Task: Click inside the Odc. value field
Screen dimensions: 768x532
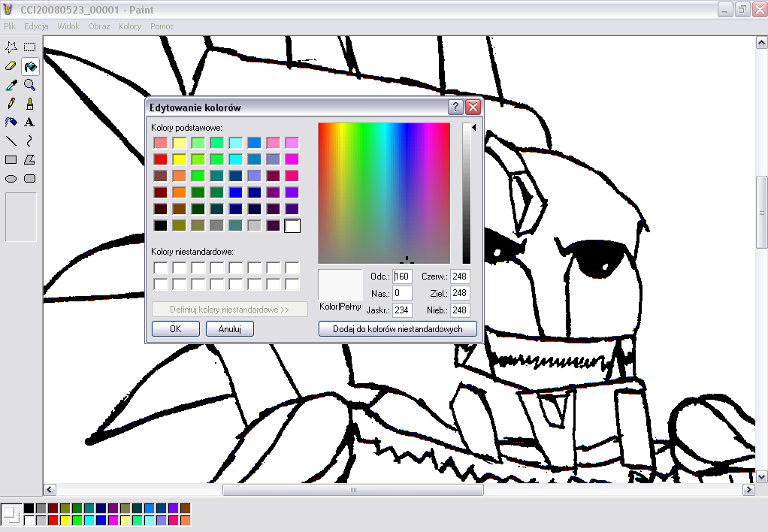Action: tap(401, 276)
